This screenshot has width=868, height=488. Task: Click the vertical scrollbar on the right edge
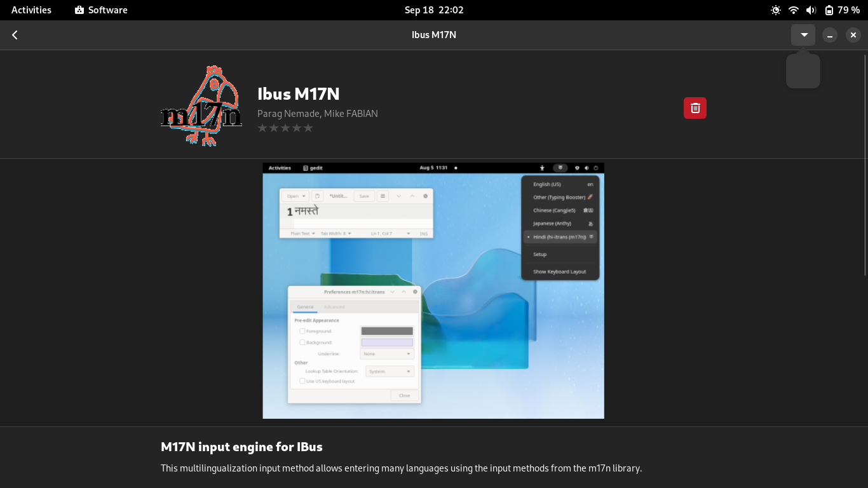click(x=864, y=165)
